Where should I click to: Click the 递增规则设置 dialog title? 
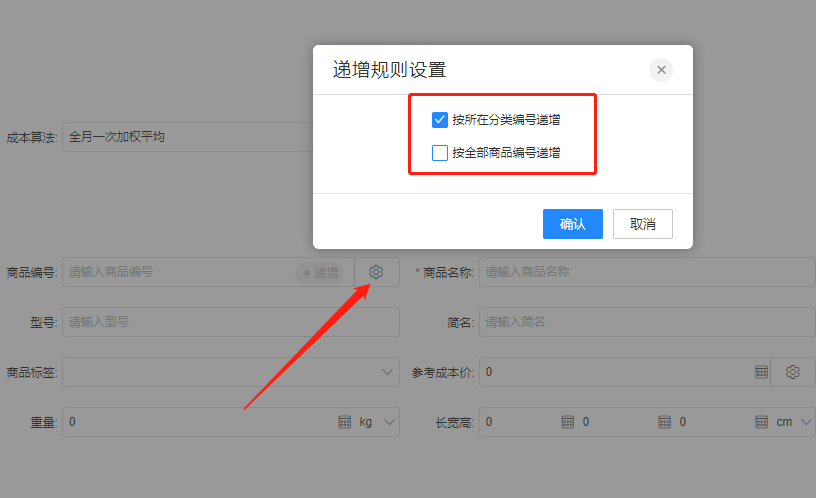click(389, 70)
